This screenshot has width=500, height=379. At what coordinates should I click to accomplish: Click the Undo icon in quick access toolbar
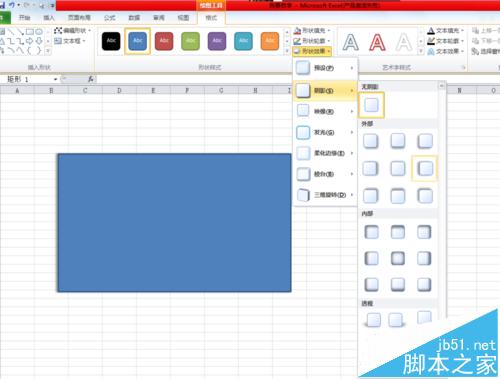click(12, 5)
